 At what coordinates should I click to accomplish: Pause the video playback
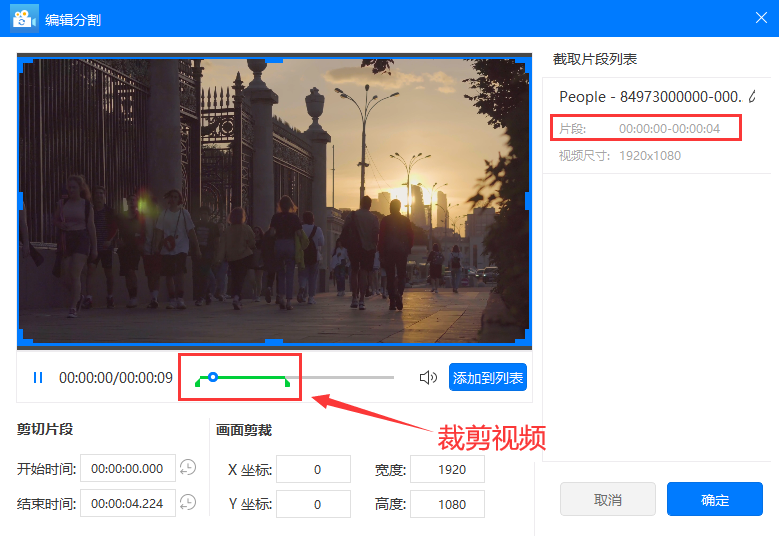pyautogui.click(x=38, y=378)
